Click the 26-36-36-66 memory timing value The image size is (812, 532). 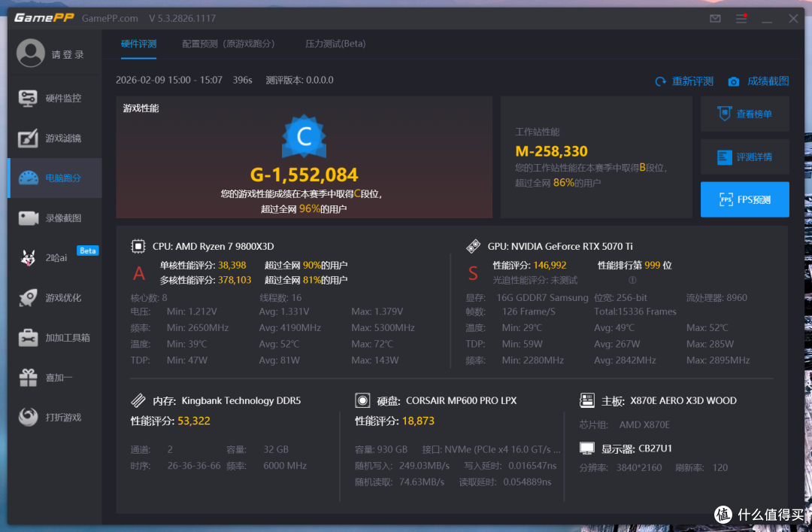(x=194, y=466)
